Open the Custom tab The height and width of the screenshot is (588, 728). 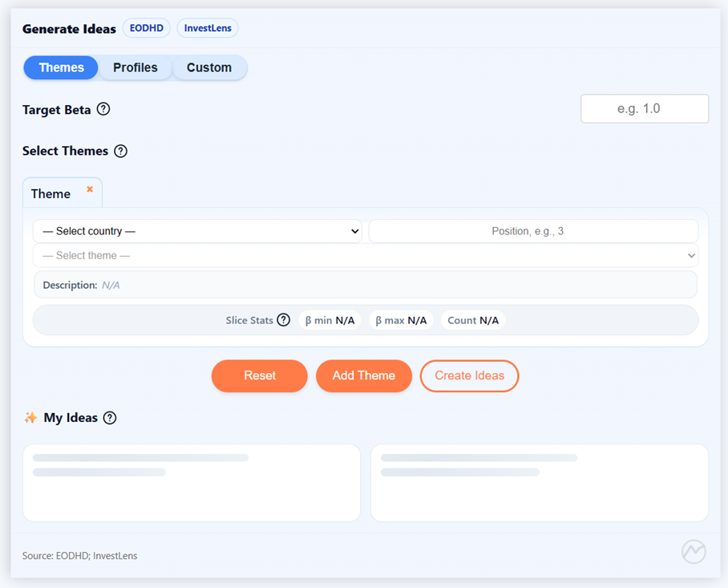(209, 67)
